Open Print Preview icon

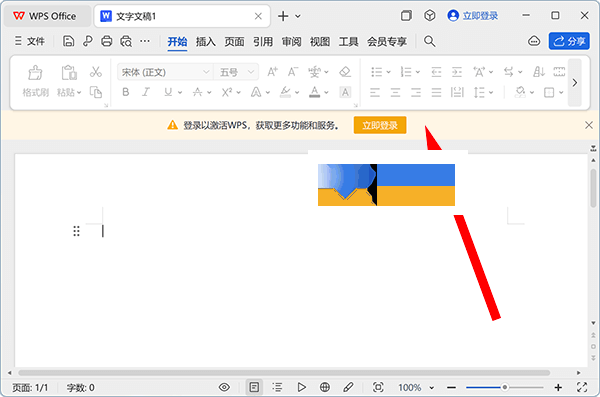click(126, 41)
